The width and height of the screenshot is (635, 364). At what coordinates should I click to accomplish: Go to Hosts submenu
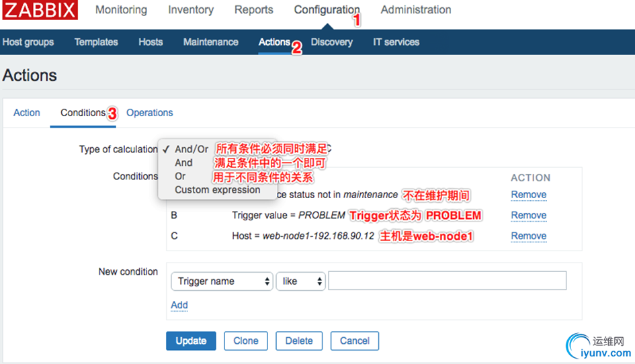click(x=151, y=42)
